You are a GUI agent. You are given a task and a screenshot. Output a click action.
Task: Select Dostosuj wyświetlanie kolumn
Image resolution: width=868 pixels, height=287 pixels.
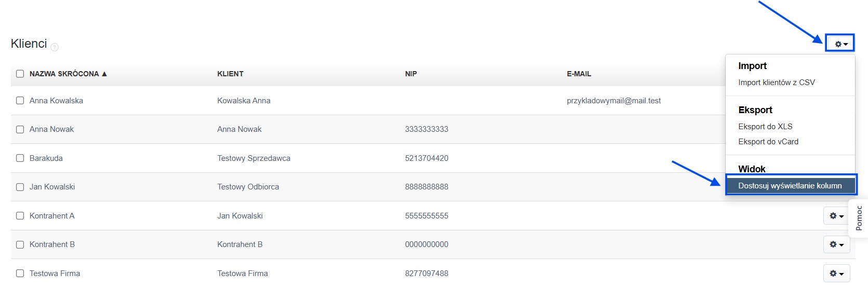[x=790, y=185]
